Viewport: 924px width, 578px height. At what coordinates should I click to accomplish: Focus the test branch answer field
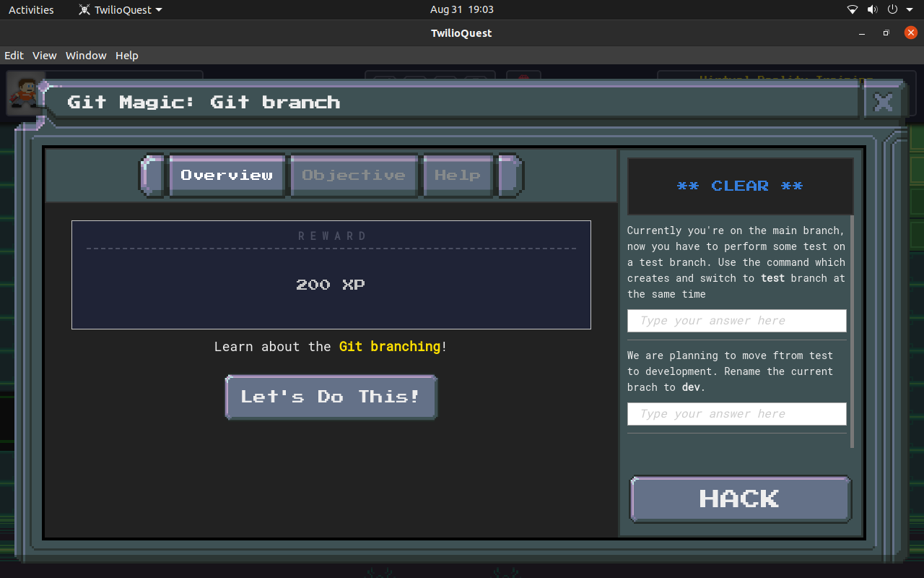coord(737,321)
